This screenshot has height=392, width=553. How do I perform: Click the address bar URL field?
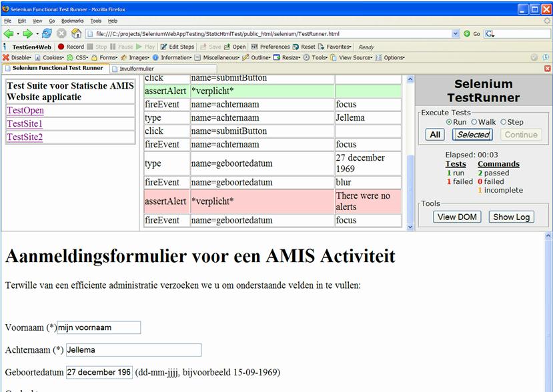tap(269, 34)
